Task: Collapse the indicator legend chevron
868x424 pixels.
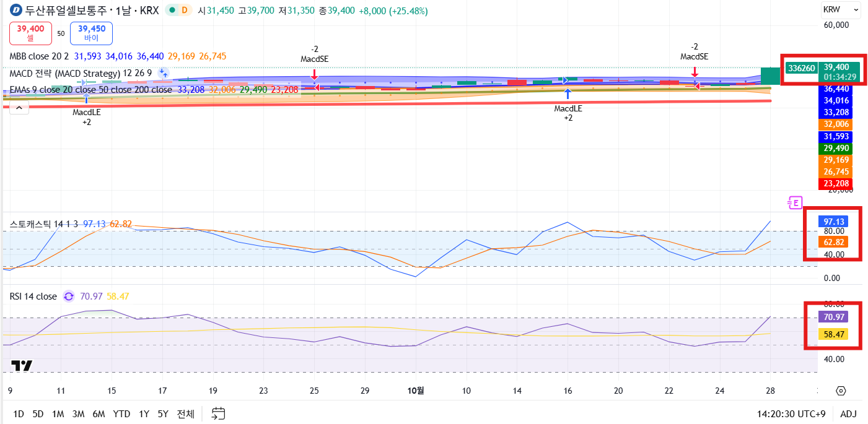Action: click(x=19, y=108)
